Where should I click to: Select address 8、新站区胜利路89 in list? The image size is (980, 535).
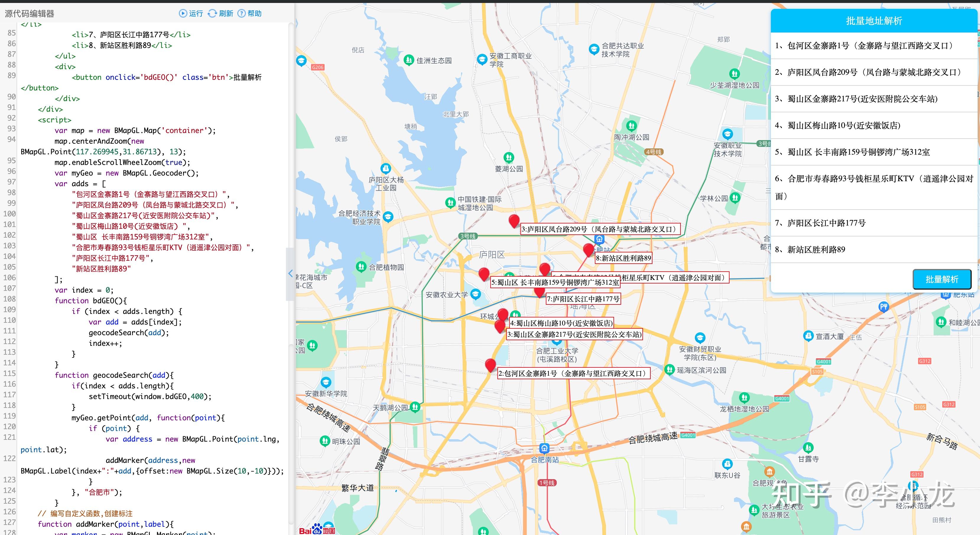874,250
